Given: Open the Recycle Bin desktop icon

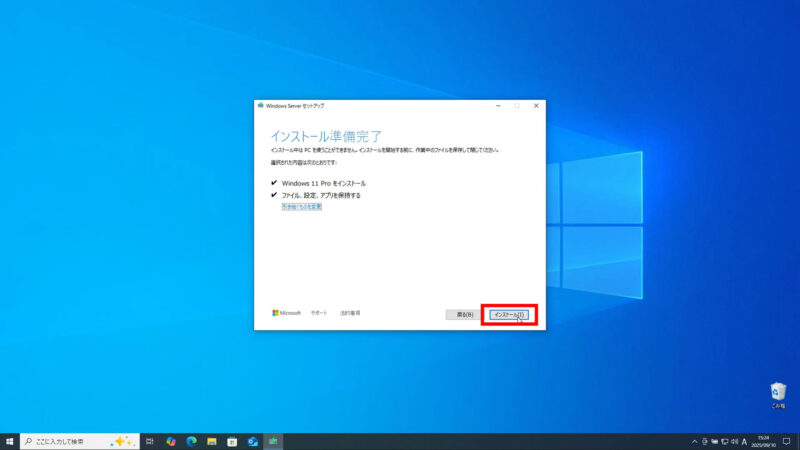Looking at the screenshot, I should click(777, 394).
